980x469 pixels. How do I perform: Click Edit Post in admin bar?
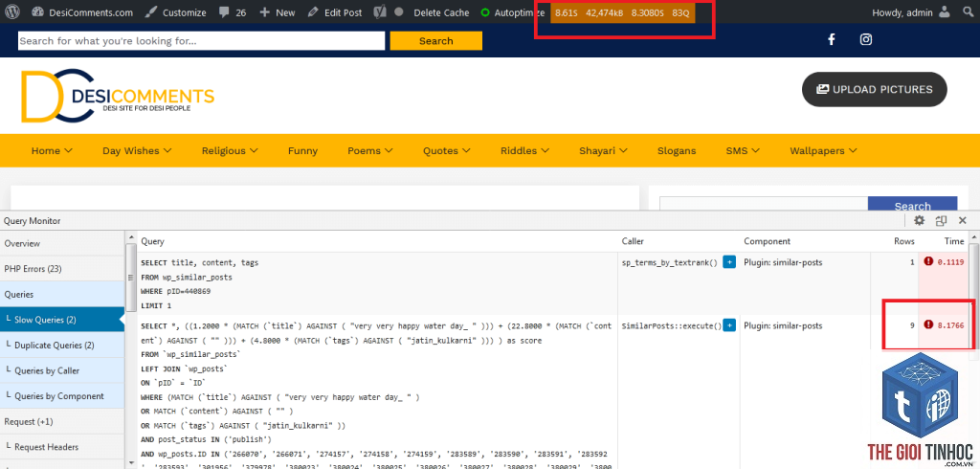[334, 12]
